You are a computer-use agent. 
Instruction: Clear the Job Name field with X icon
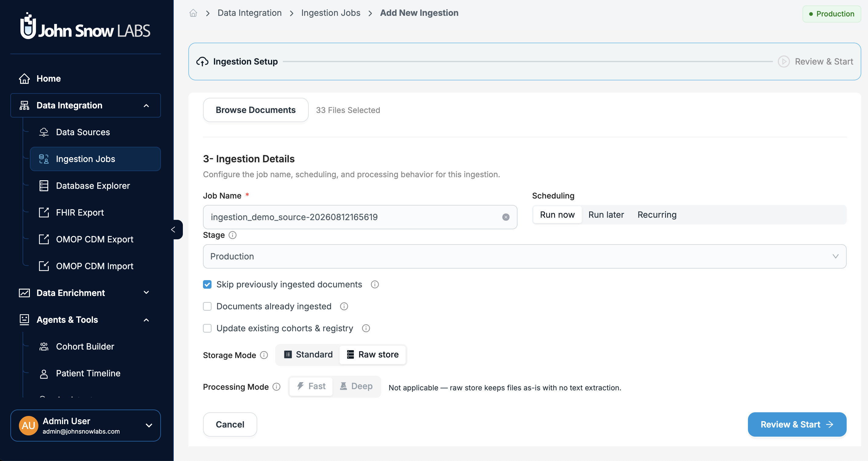tap(506, 217)
